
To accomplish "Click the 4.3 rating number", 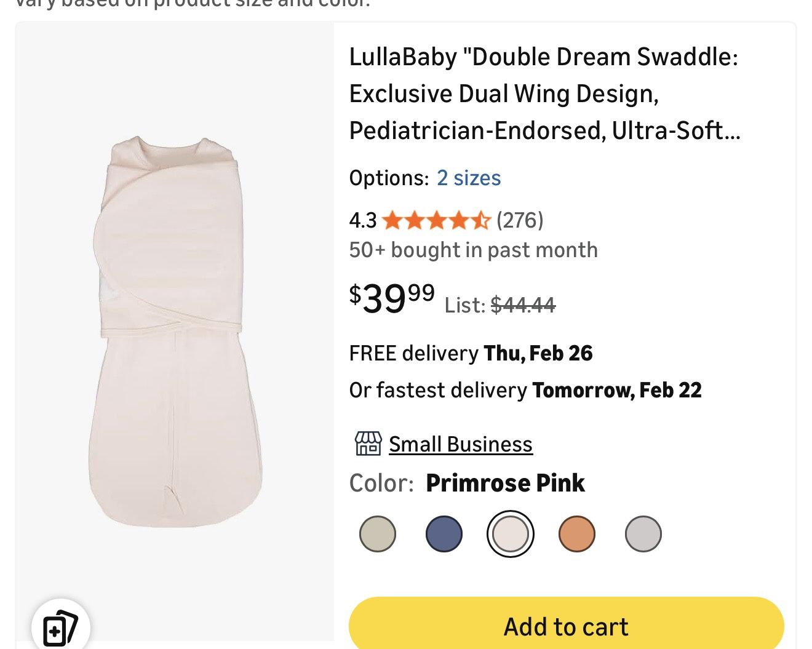I will [362, 220].
